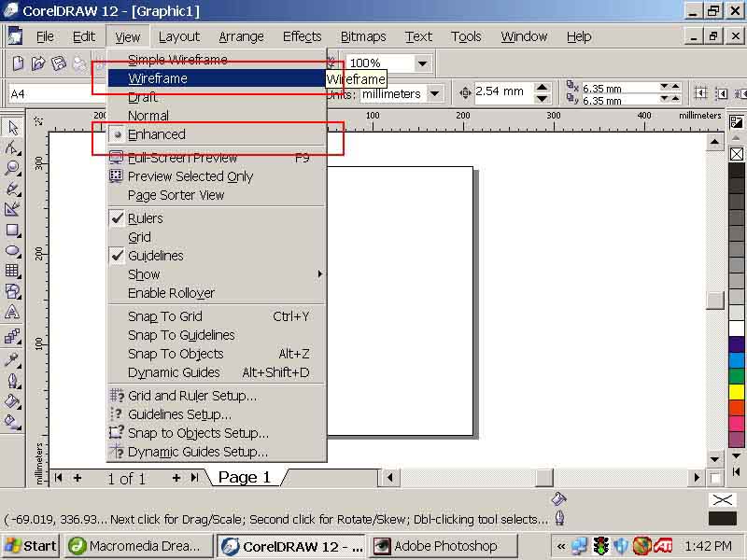Expand the Show submenu
747x560 pixels.
[218, 274]
